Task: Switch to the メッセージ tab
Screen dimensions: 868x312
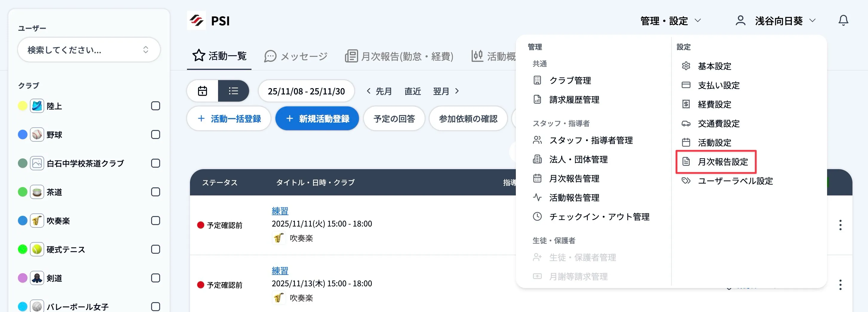Action: (296, 56)
